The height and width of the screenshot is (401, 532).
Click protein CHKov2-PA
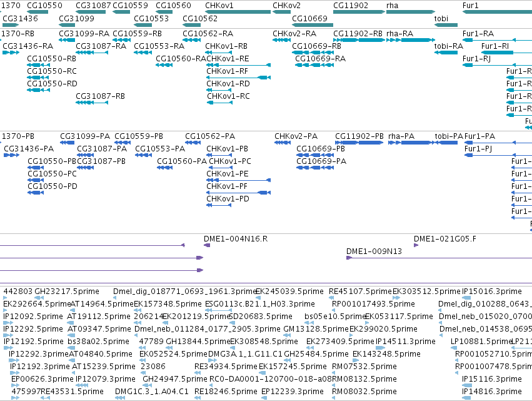[296, 136]
